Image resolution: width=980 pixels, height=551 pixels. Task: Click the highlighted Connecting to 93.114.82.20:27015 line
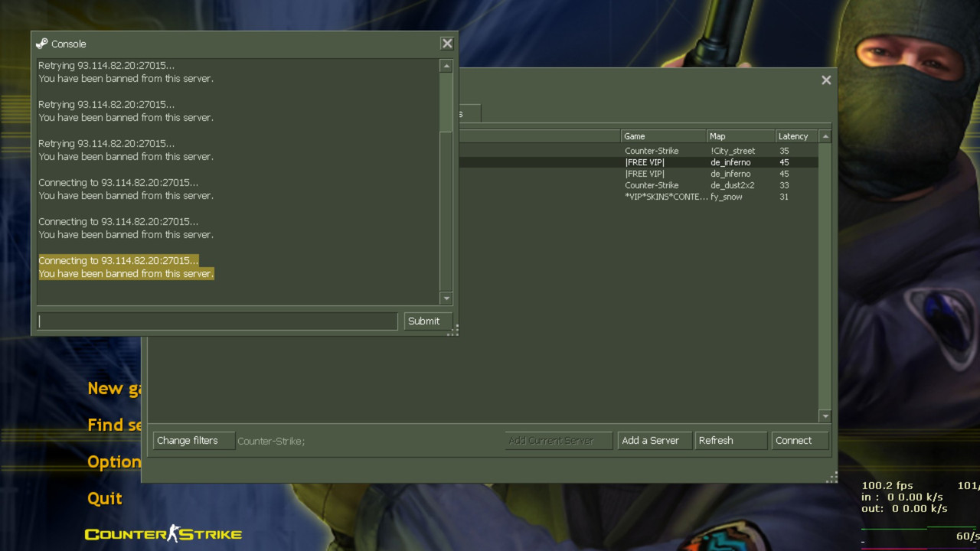pyautogui.click(x=119, y=261)
